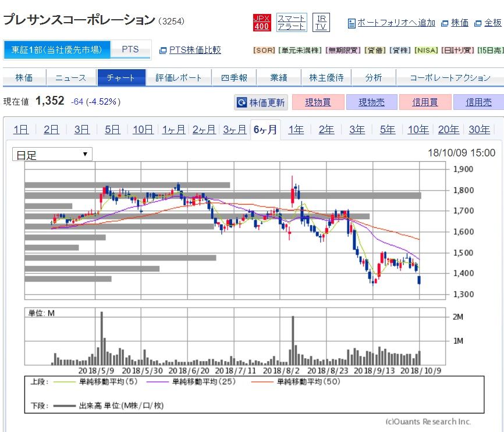This screenshot has width=504, height=432.
Task: Set the chart period to 1年
Action: [296, 130]
